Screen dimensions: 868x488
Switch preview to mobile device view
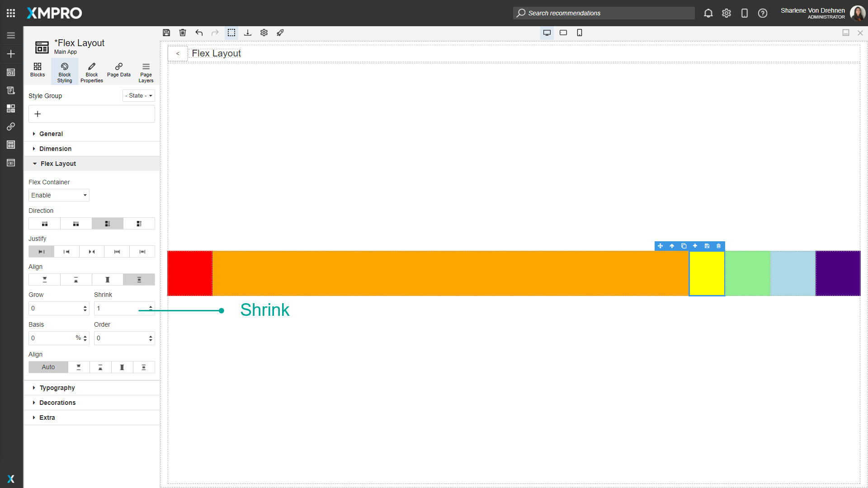coord(580,33)
